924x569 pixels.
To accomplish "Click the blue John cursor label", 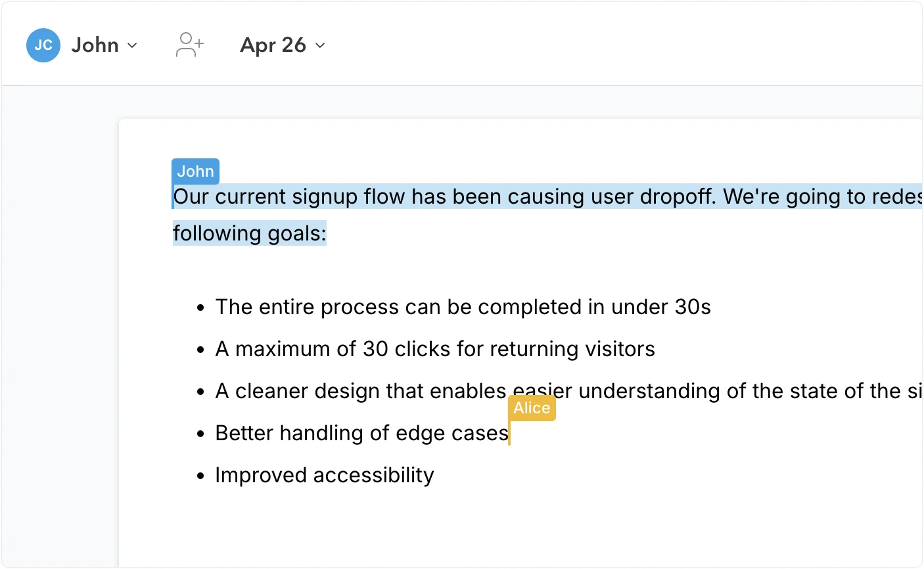I will pos(195,171).
